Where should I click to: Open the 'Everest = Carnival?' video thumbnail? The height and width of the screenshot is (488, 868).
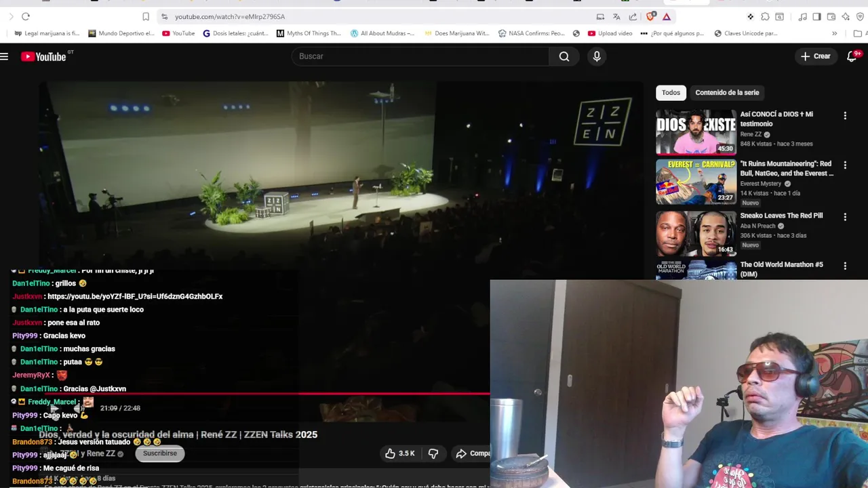coord(696,182)
